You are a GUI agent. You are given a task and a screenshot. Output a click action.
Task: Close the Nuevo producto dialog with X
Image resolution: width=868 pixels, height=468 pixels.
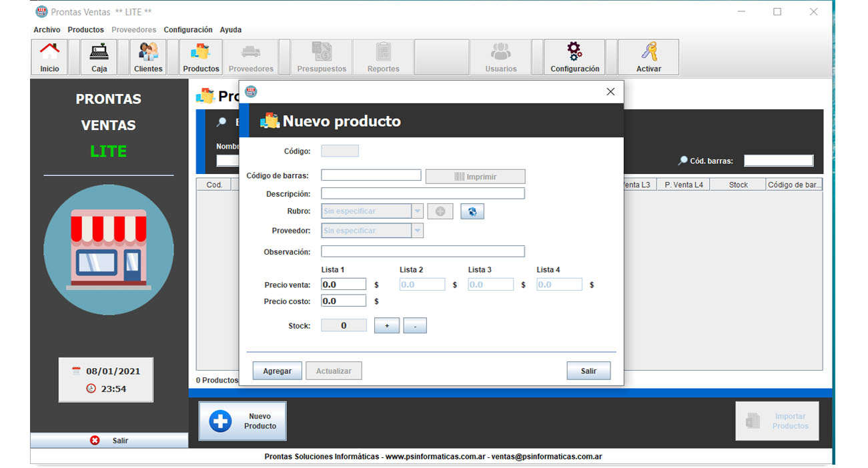pos(610,92)
